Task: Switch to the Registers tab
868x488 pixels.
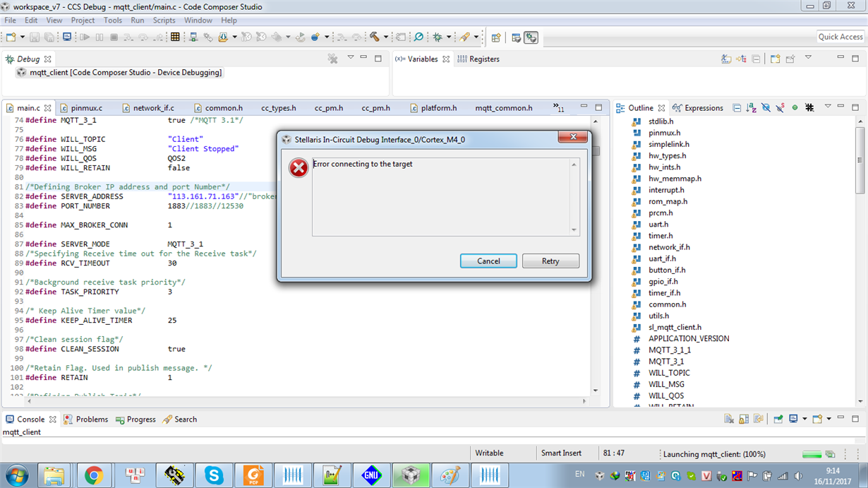Action: 478,59
